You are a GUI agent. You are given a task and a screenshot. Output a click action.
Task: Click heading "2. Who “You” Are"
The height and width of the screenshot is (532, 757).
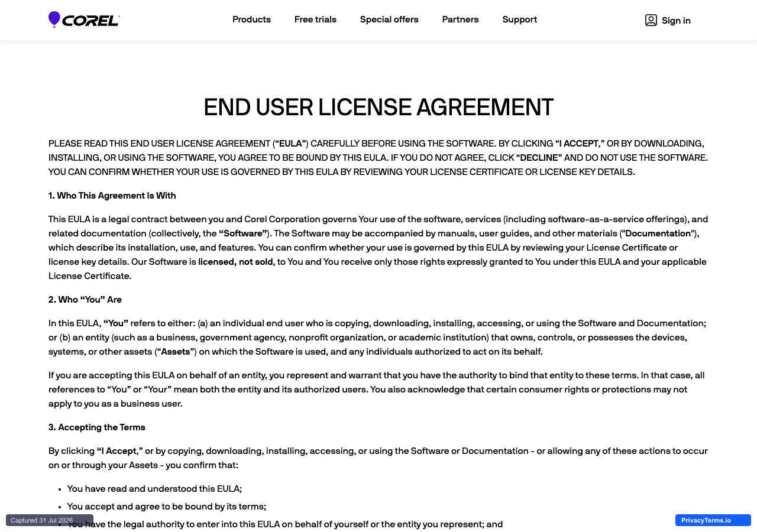tap(85, 300)
